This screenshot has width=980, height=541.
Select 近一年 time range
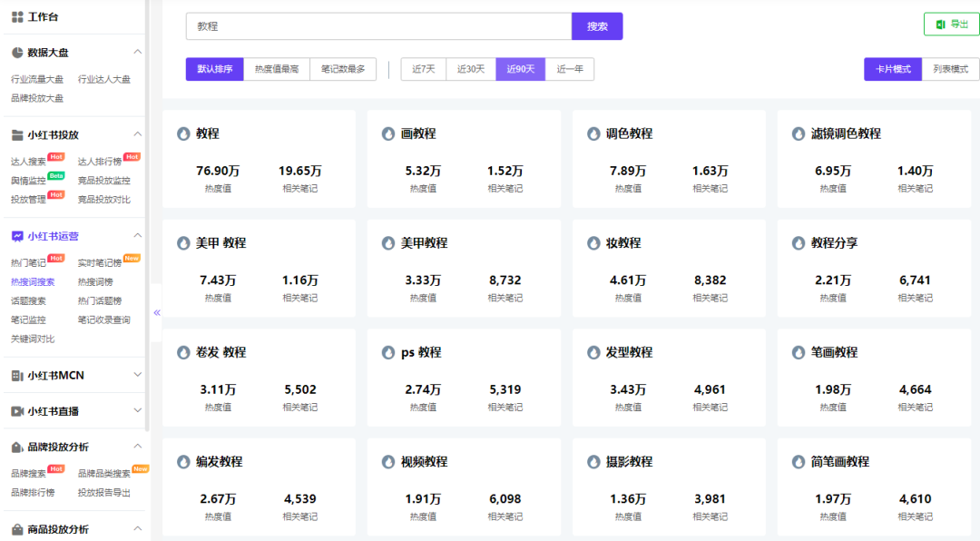570,69
